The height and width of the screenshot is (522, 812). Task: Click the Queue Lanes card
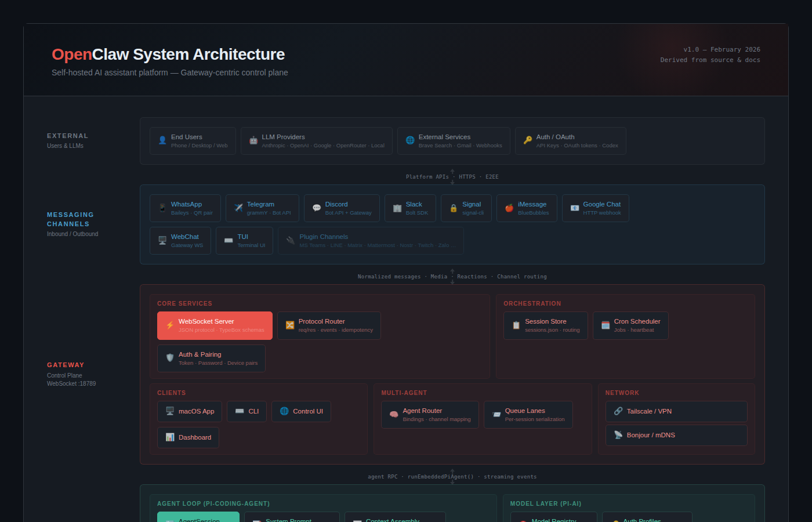coord(528,415)
